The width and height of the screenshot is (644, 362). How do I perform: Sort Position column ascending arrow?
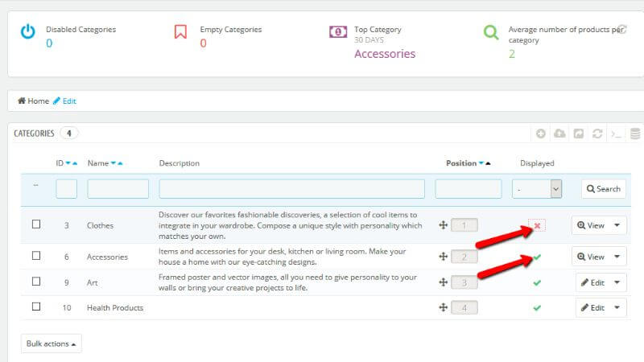point(488,163)
